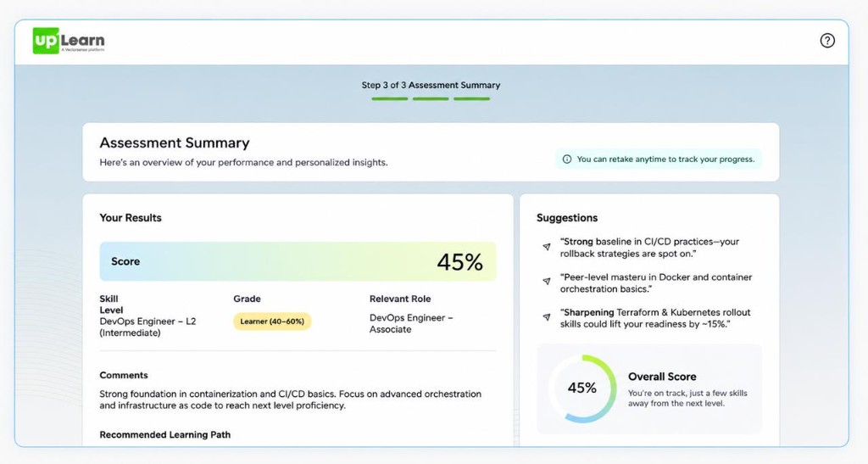This screenshot has height=464, width=868.
Task: Click the DevOps Engineer – Associate role text
Action: [x=411, y=323]
